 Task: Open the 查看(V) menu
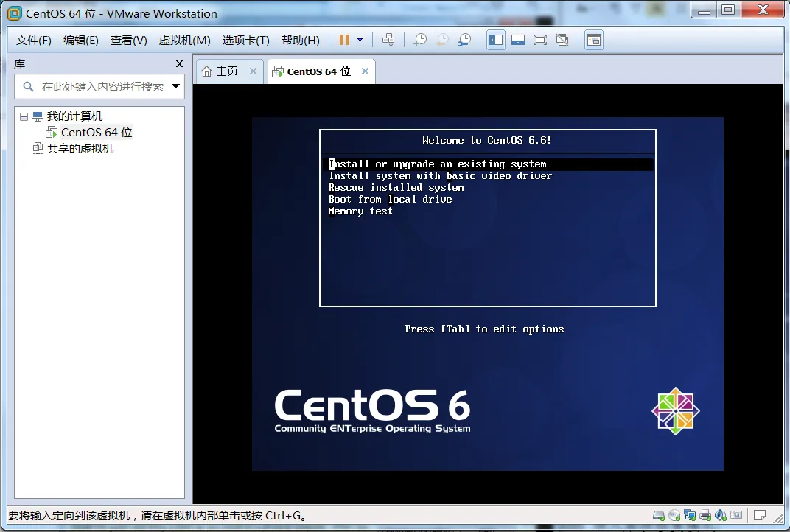(128, 41)
